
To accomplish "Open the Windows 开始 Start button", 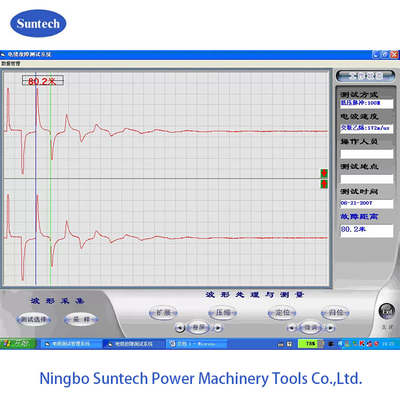I will (x=18, y=344).
